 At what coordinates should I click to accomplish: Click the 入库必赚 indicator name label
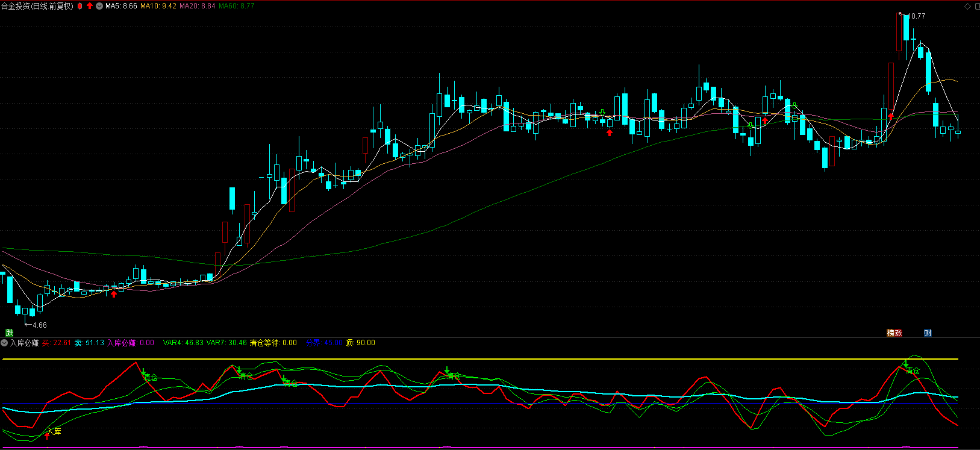point(25,343)
